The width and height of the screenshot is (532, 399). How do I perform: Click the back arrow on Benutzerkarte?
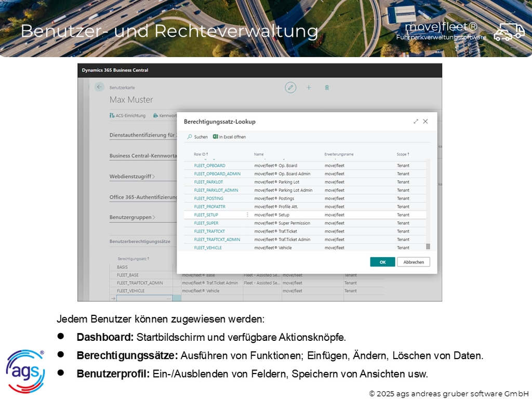click(x=99, y=87)
